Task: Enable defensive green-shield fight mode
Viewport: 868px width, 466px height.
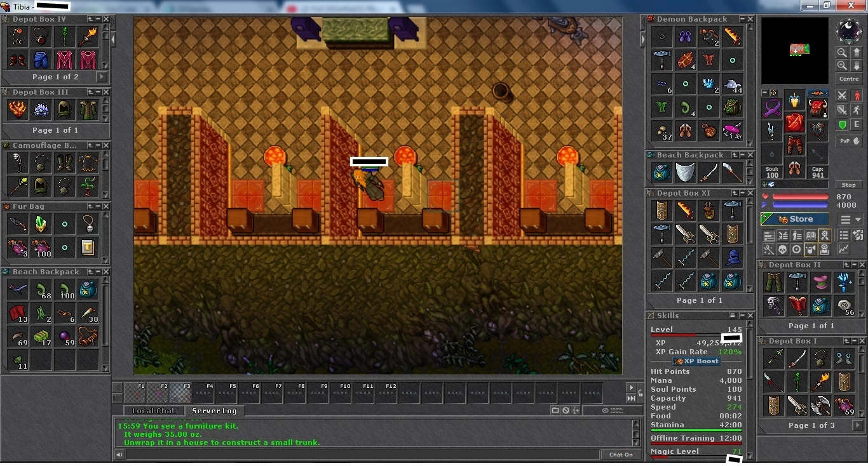Action: [x=842, y=125]
